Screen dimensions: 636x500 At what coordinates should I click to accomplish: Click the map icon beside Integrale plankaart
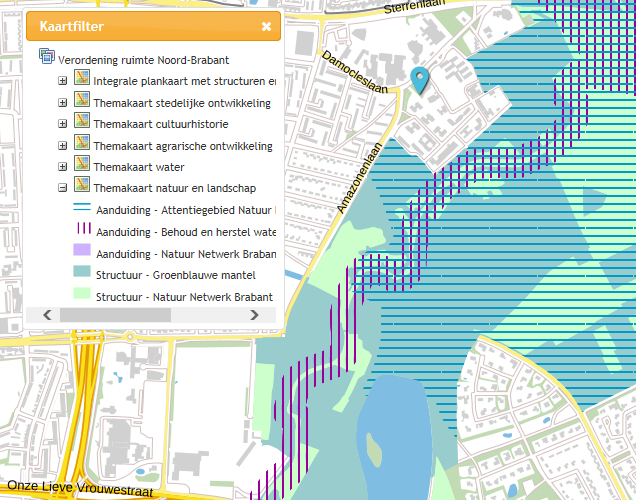[x=82, y=80]
